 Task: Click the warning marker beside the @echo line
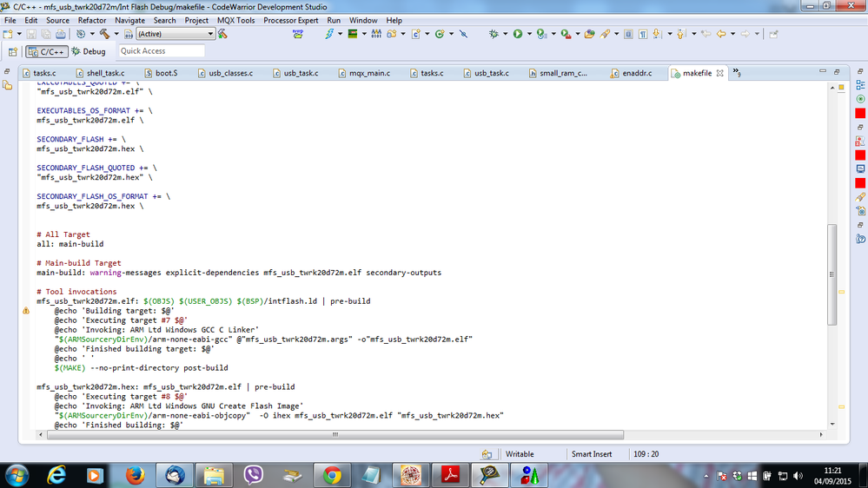(26, 311)
